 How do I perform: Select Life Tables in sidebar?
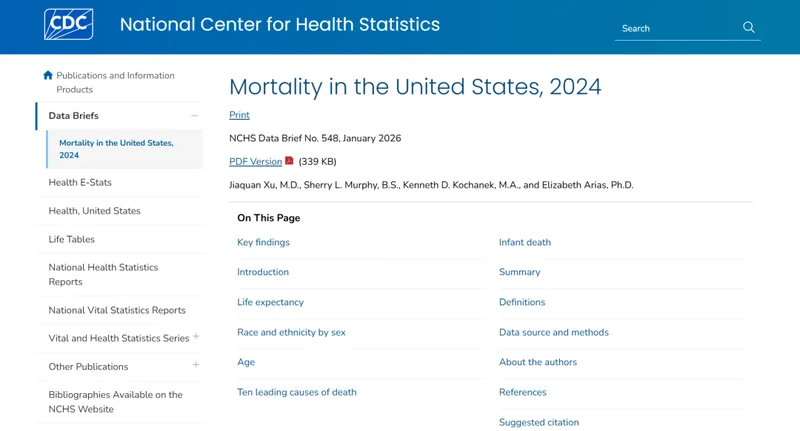pos(71,239)
